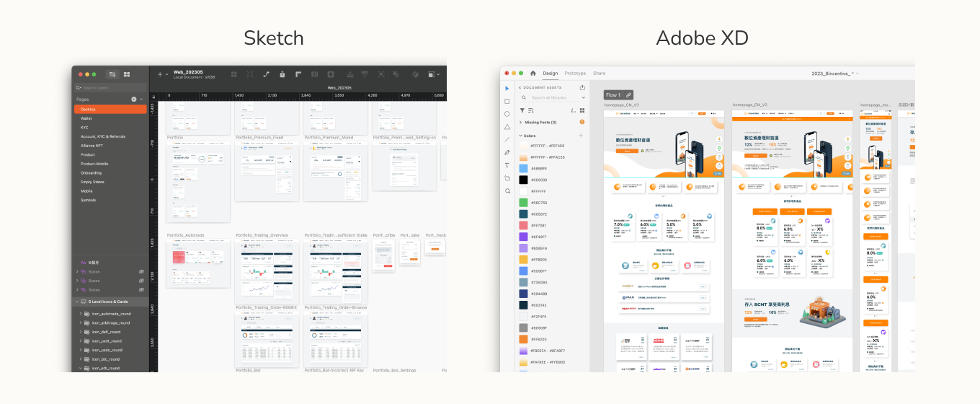
Task: Switch Sketch sidebar to components grid view
Action: 127,74
